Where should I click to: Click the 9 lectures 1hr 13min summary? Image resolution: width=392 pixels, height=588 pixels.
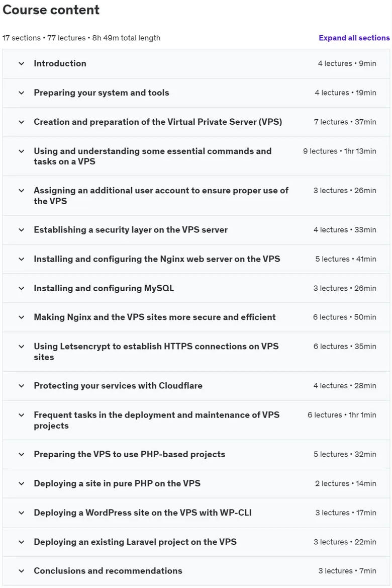click(x=340, y=151)
